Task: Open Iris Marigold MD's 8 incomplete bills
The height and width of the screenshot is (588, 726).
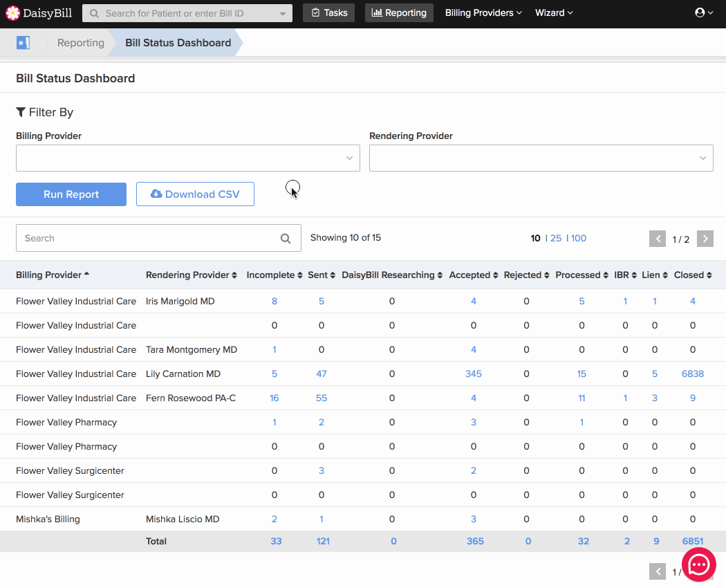Action: [274, 301]
